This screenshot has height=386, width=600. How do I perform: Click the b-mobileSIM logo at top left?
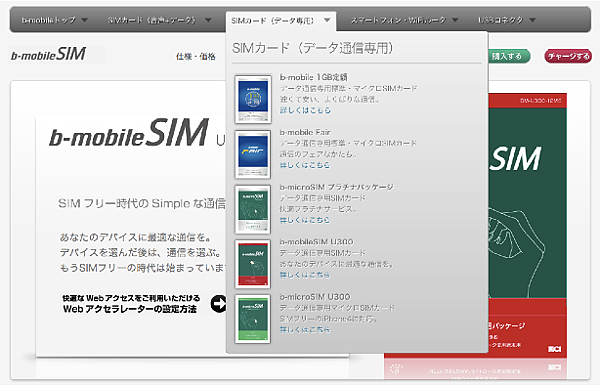tap(49, 54)
